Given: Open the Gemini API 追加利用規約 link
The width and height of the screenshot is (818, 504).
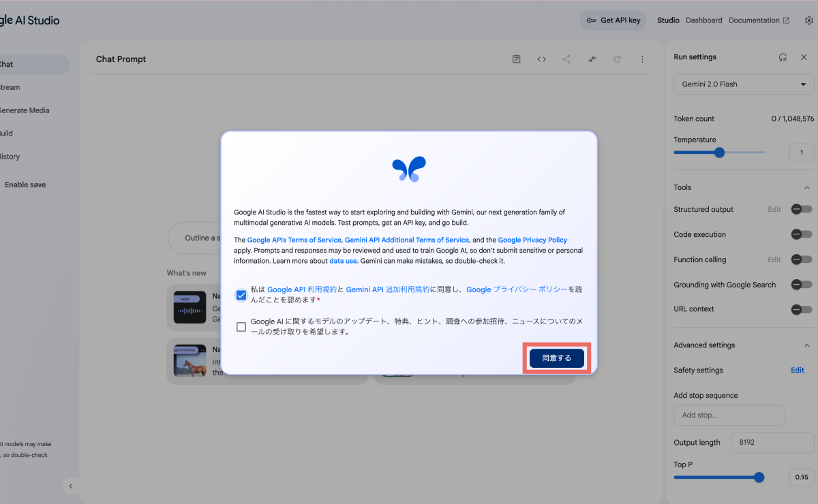Looking at the screenshot, I should (388, 289).
